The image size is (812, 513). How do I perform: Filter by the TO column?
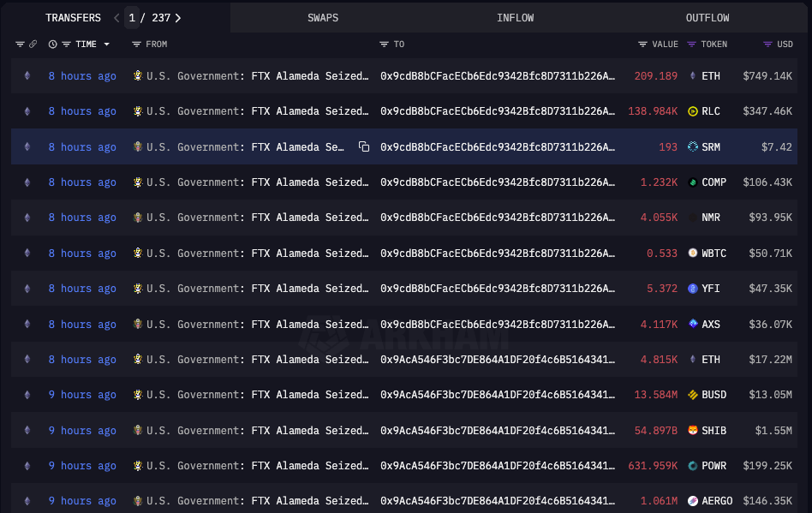(x=384, y=45)
